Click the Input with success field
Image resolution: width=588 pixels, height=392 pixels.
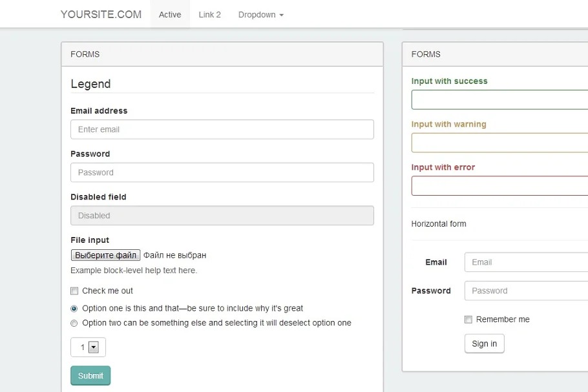pos(499,100)
